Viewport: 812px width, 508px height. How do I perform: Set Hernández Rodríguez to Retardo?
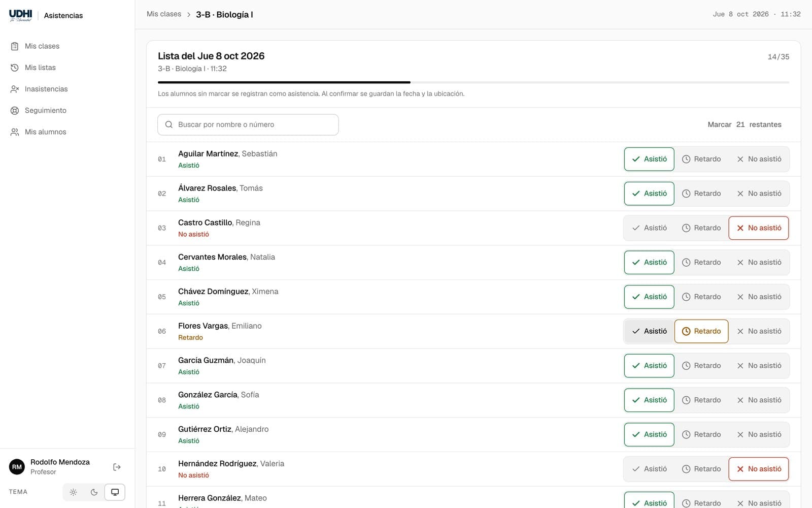click(x=701, y=469)
